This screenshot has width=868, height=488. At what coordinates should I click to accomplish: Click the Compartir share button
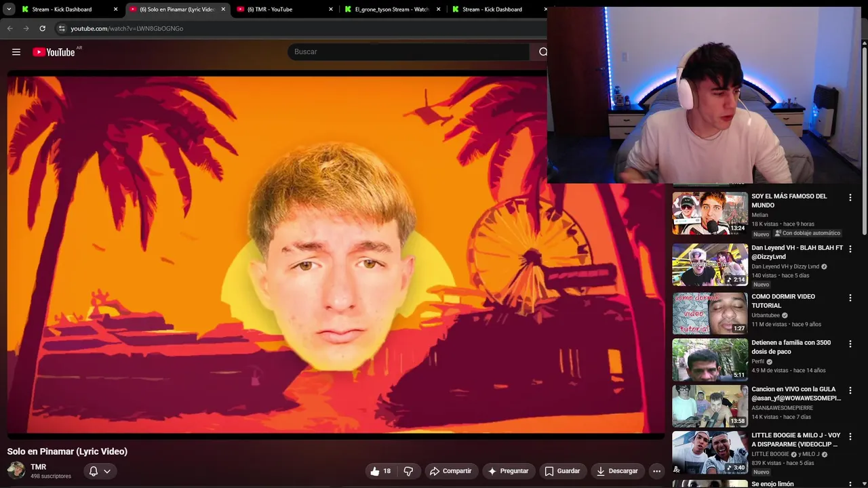(x=451, y=471)
